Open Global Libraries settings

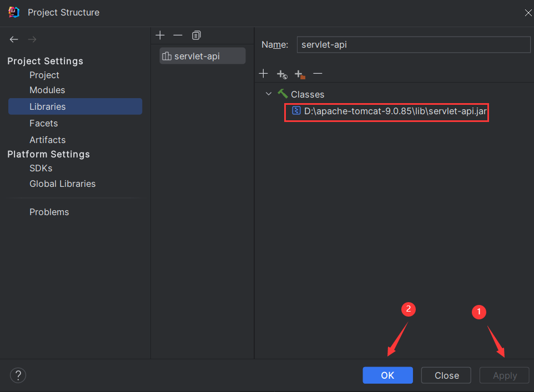click(63, 184)
